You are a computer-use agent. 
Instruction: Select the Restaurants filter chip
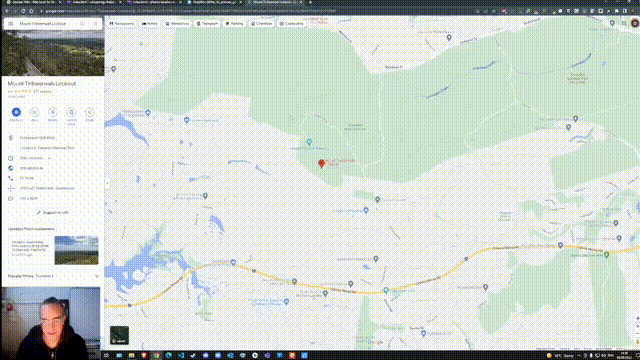pyautogui.click(x=122, y=24)
